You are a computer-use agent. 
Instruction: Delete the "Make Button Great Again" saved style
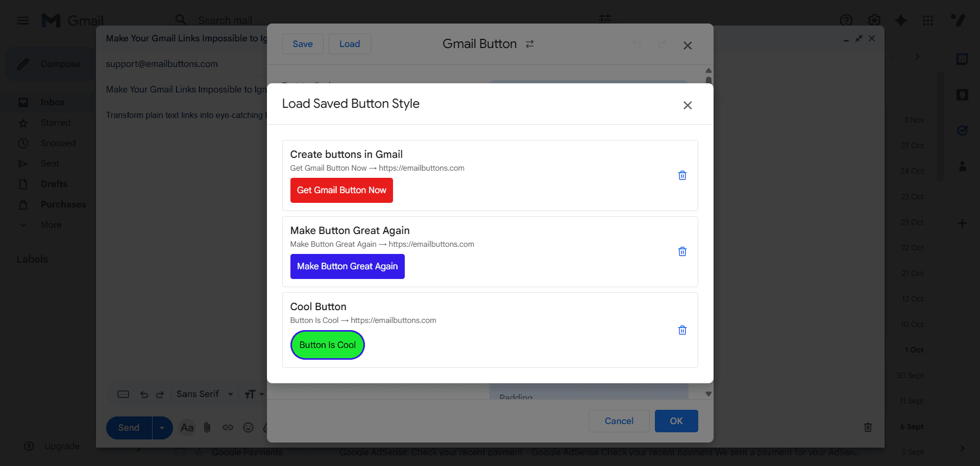tap(682, 251)
